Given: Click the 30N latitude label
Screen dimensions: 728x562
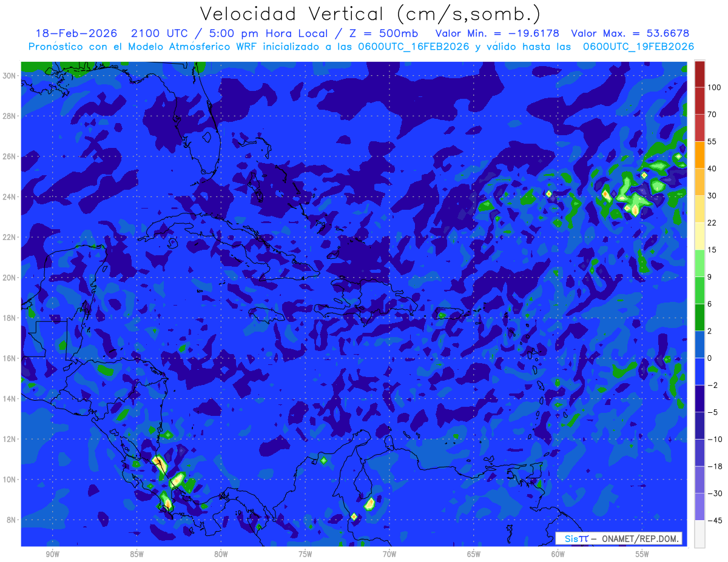Looking at the screenshot, I should [9, 75].
